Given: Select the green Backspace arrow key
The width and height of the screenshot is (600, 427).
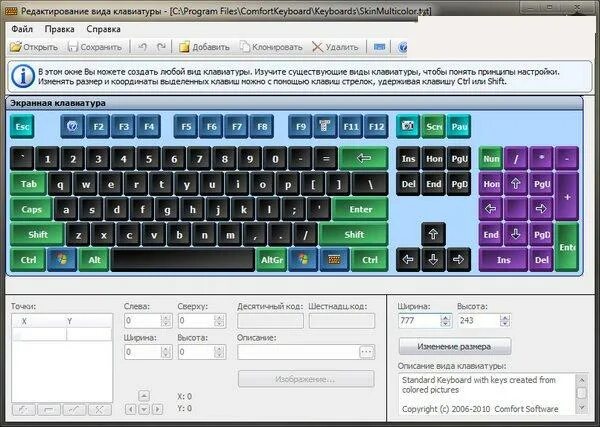Looking at the screenshot, I should (x=364, y=158).
